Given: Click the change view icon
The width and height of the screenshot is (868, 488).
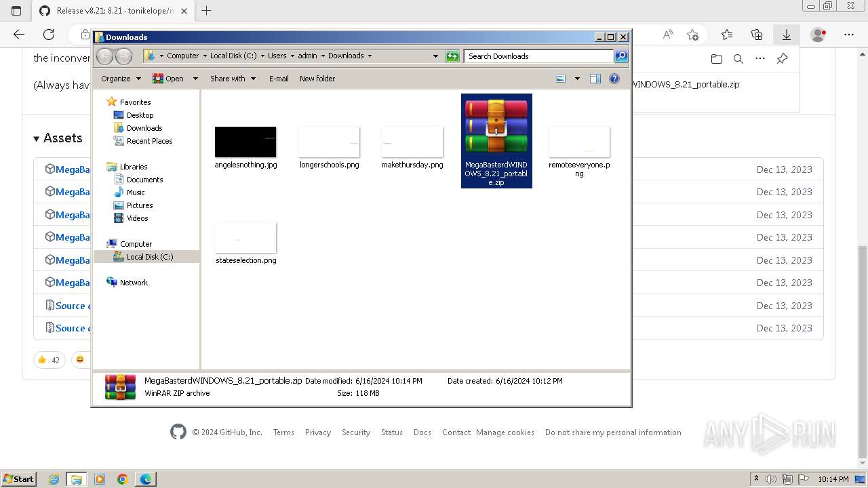Looking at the screenshot, I should [561, 79].
